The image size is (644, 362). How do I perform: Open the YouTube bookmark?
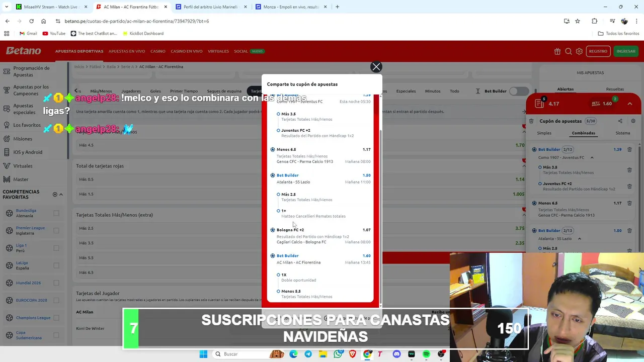pos(54,33)
